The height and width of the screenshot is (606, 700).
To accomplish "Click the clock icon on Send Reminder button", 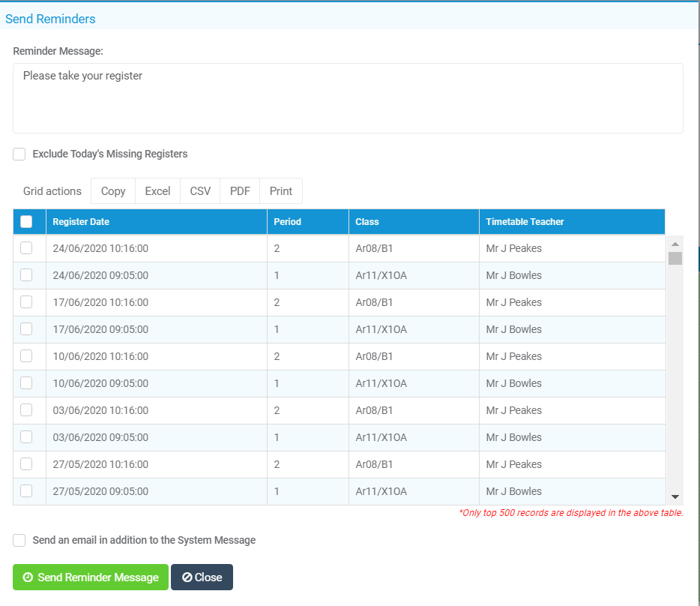I will coord(28,577).
